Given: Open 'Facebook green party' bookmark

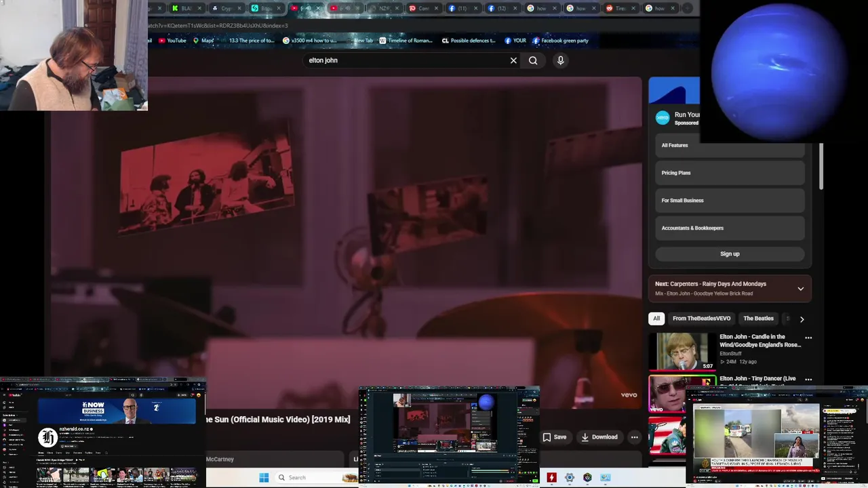Looking at the screenshot, I should (x=560, y=41).
